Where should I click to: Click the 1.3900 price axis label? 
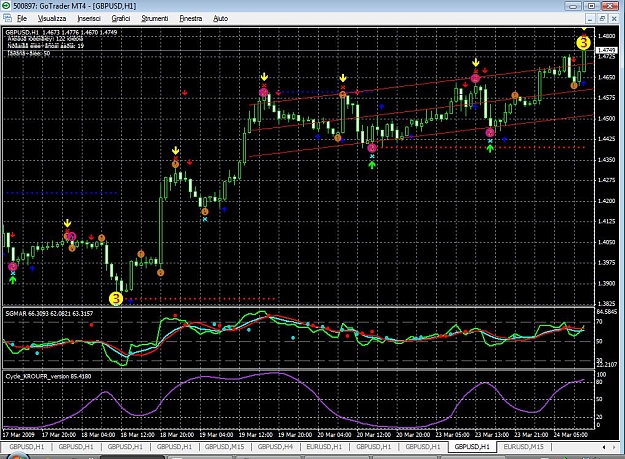[606, 283]
